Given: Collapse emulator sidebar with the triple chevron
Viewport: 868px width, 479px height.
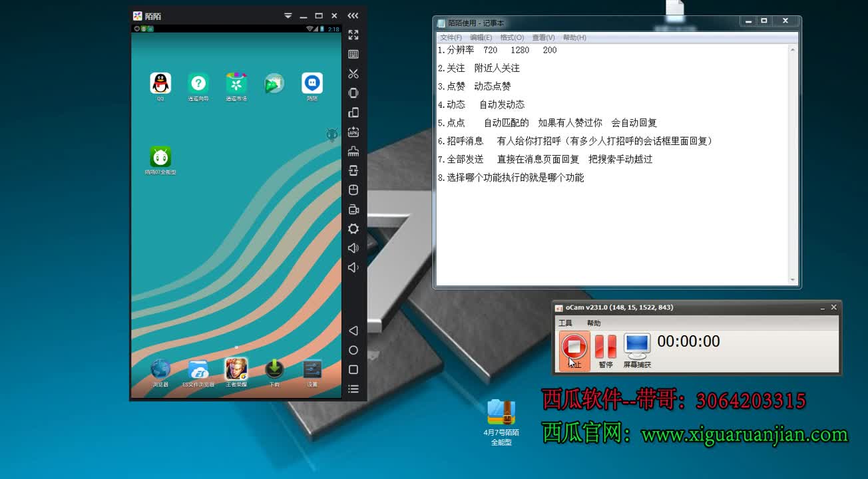Looking at the screenshot, I should click(x=353, y=15).
